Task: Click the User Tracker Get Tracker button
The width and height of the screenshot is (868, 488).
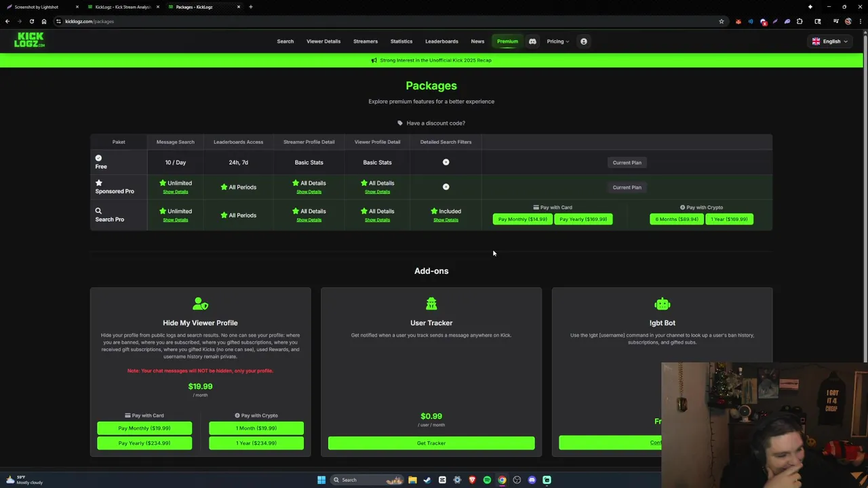Action: click(x=431, y=443)
